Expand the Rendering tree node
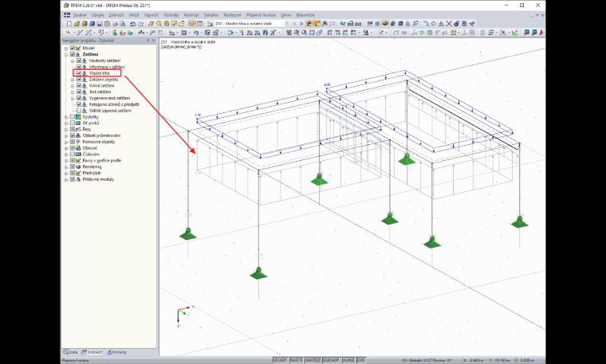 pos(66,166)
